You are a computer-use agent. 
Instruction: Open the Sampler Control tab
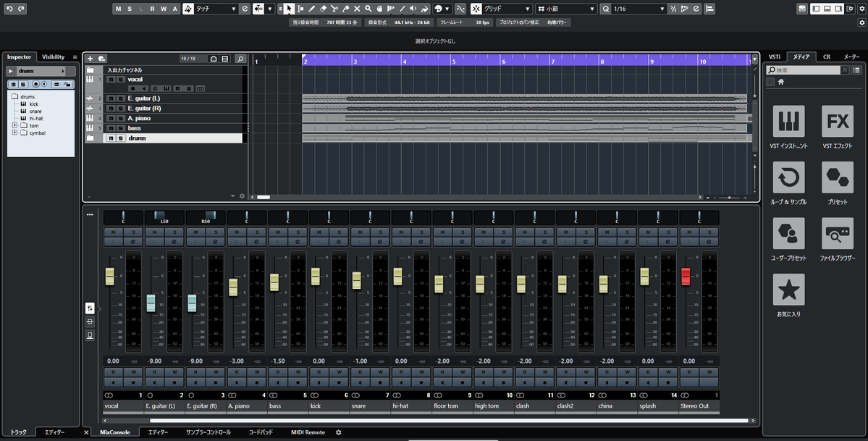pyautogui.click(x=208, y=432)
